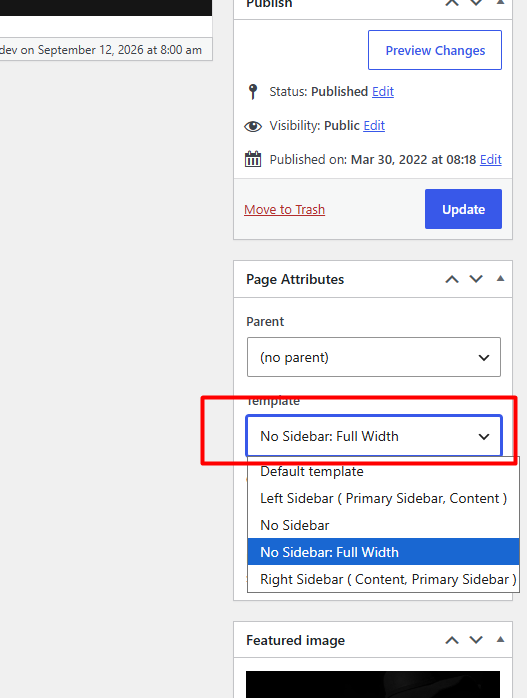Screen dimensions: 527x698
Task: Toggle the Publish panel triangle
Action: [x=500, y=3]
